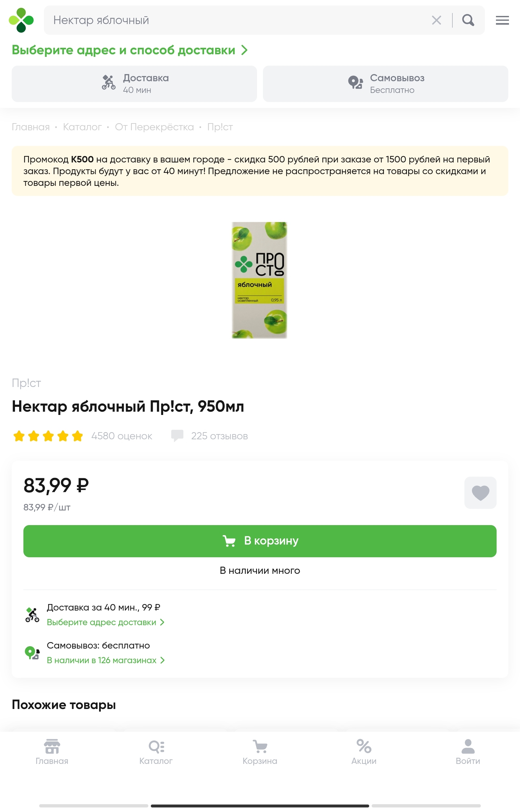Viewport: 520px width, 812px height.
Task: Click the five-star rating
Action: point(48,436)
